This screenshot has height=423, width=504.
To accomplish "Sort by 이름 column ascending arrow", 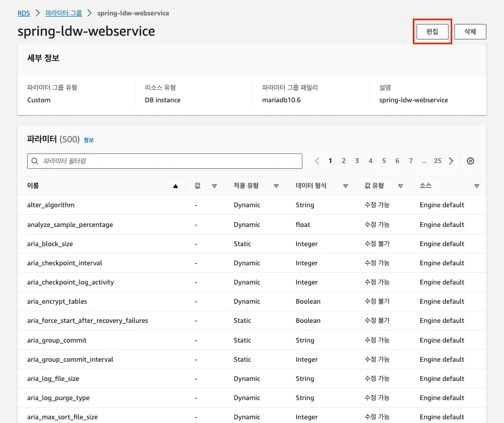I will click(175, 186).
